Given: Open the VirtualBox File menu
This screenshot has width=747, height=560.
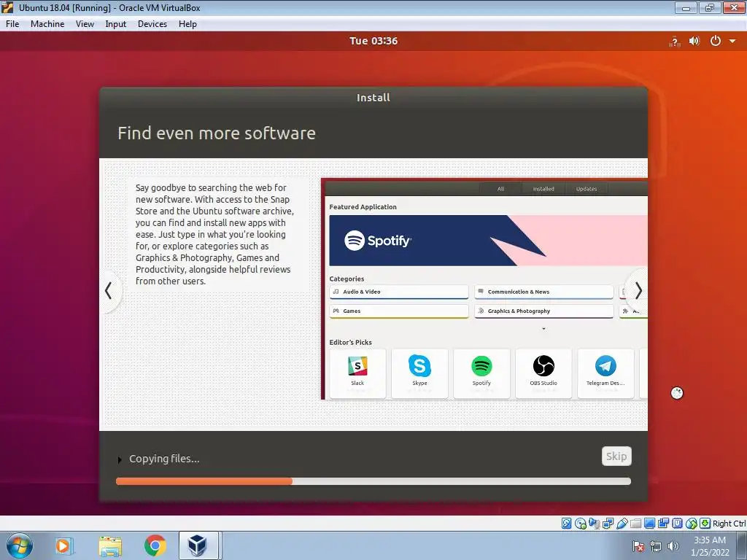Looking at the screenshot, I should pos(12,24).
